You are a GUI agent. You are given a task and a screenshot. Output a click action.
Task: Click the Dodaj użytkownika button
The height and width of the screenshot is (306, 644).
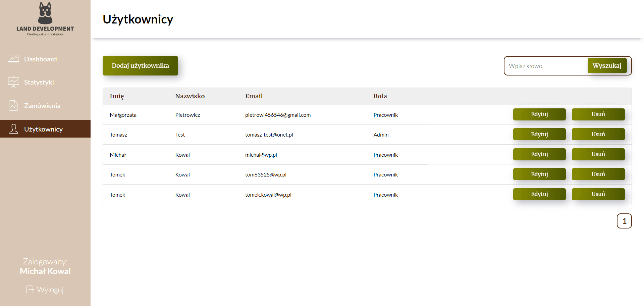point(140,66)
